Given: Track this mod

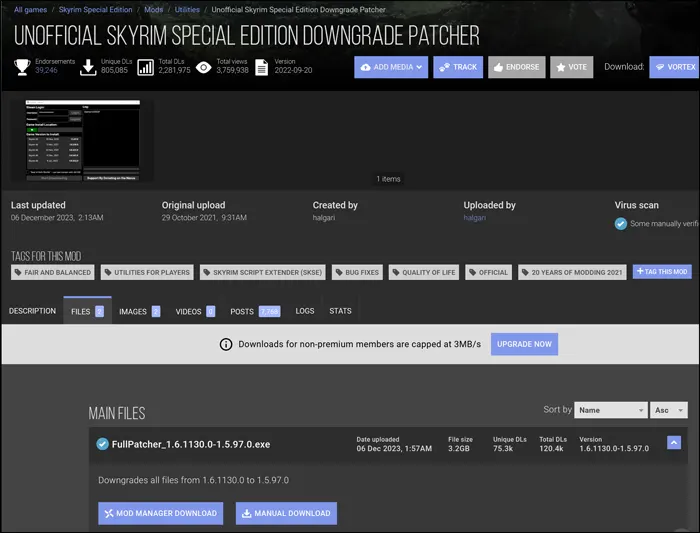Looking at the screenshot, I should pos(458,67).
